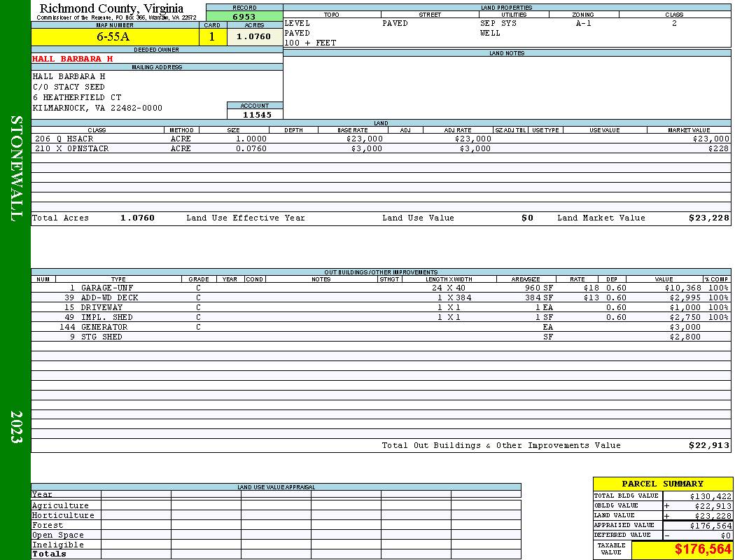This screenshot has height=560, width=735.
Task: Click the OUT BUILDINGS/OTHER IMPROVEMENTS header
Action: coord(381,272)
